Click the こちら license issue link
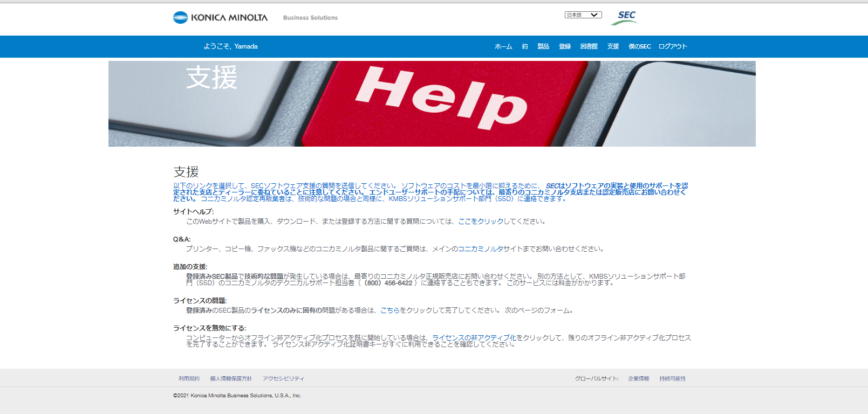Image resolution: width=868 pixels, height=414 pixels. pos(390,310)
